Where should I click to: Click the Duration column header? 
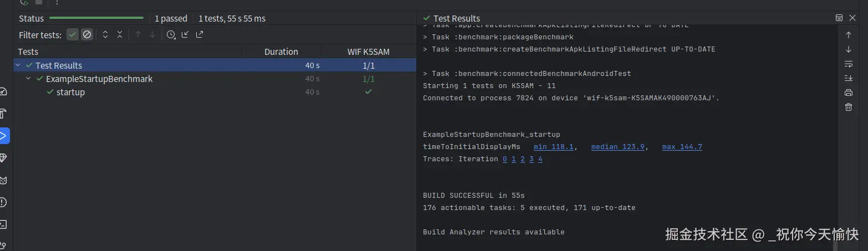tap(281, 52)
